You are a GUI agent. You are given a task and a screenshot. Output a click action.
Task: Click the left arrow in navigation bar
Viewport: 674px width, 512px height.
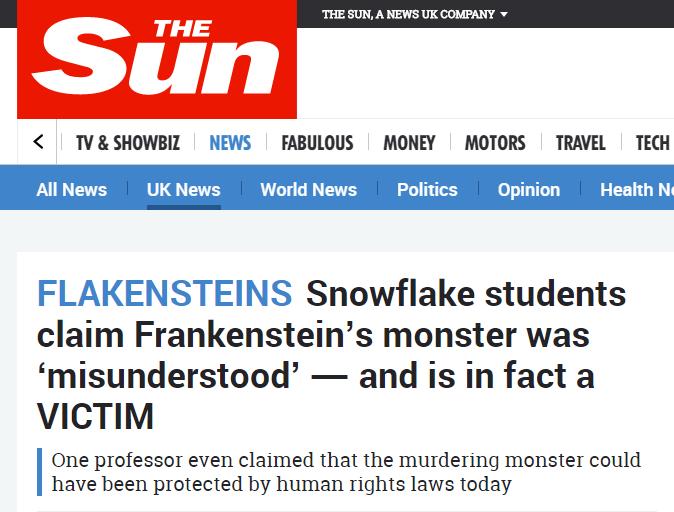[x=38, y=142]
